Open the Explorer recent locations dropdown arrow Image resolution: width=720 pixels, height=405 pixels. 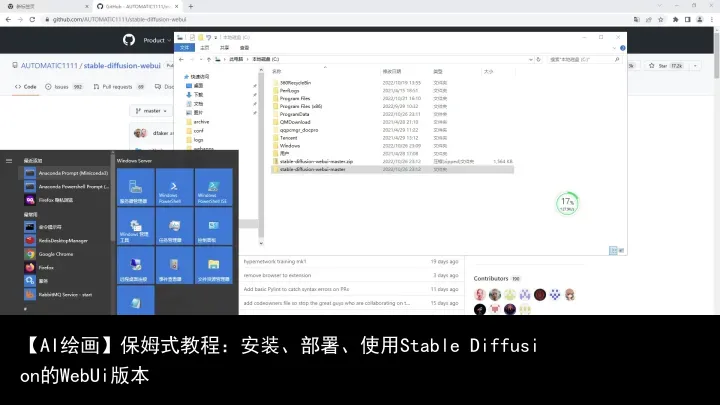[201, 59]
